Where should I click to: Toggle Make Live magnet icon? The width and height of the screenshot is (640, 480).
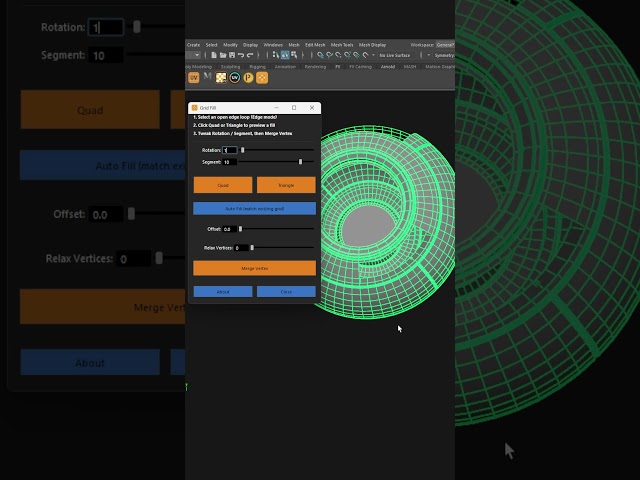click(366, 55)
